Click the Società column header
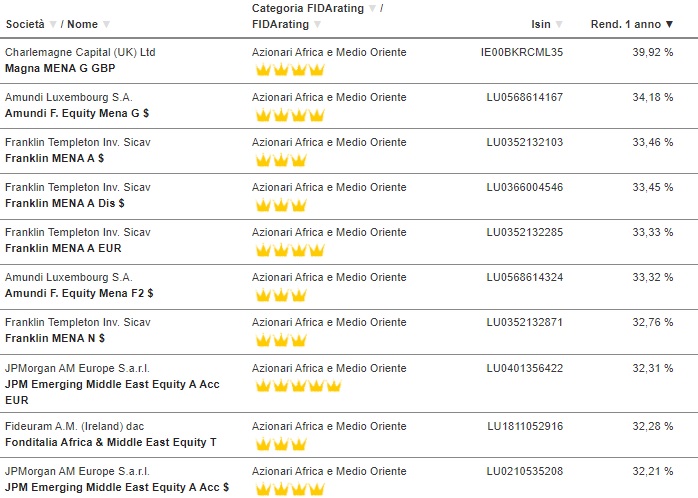This screenshot has height=498, width=698. click(x=25, y=24)
